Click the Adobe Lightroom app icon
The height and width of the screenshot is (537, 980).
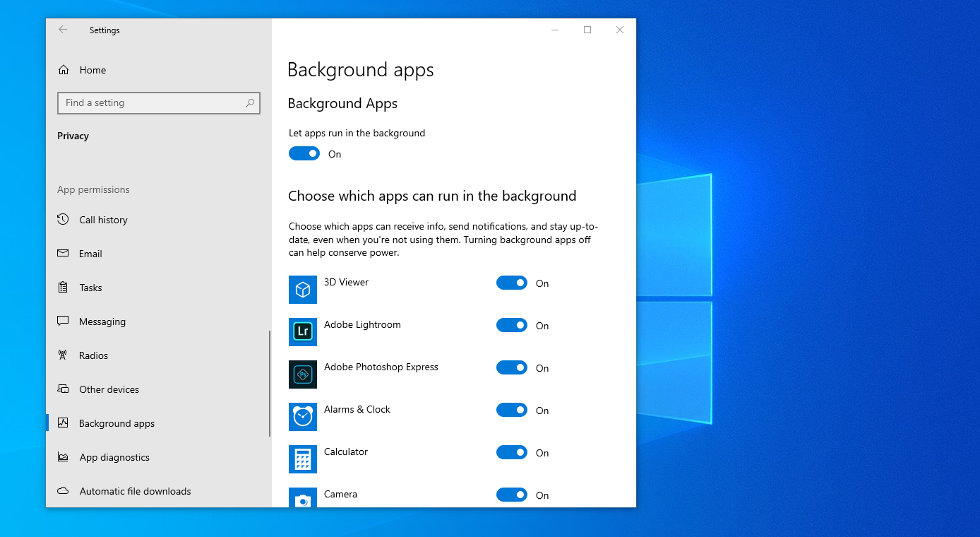coord(302,332)
